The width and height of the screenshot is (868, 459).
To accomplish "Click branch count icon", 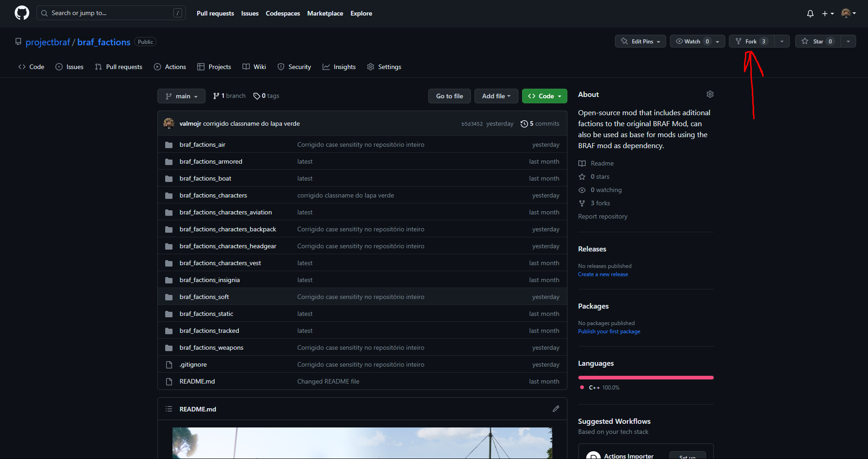I will tap(216, 96).
